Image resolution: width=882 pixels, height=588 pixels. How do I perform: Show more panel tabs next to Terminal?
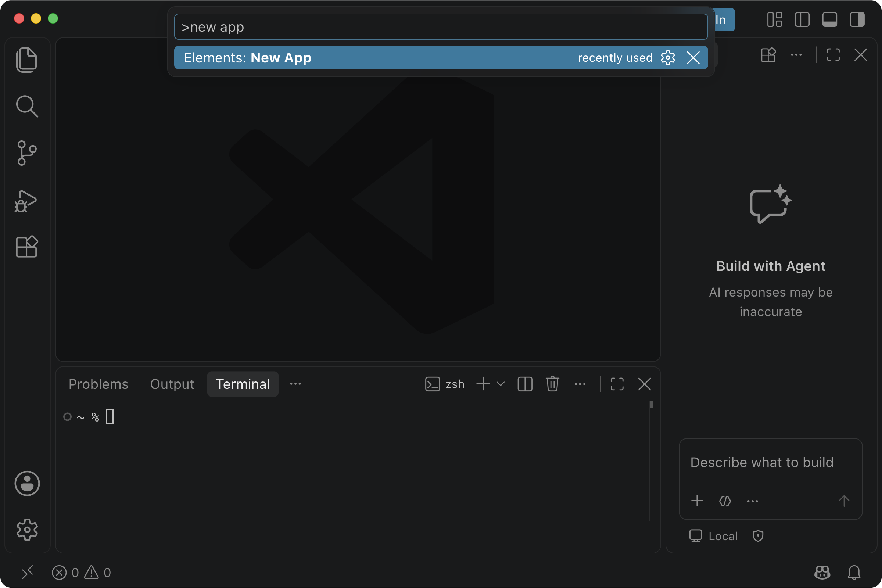[295, 384]
